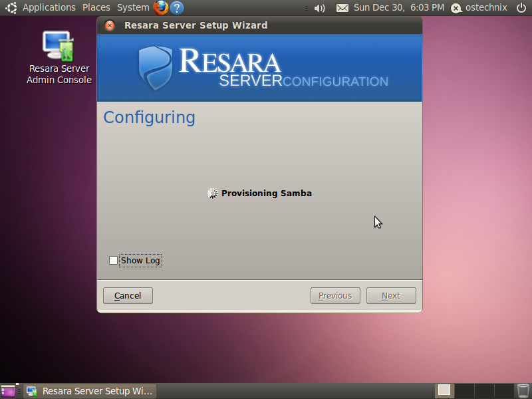Open the Applications menu

(x=49, y=7)
